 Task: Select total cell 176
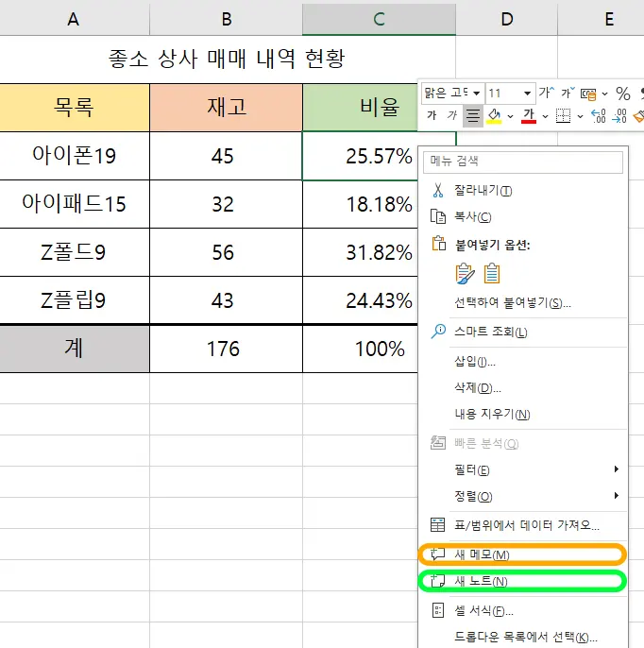[226, 349]
